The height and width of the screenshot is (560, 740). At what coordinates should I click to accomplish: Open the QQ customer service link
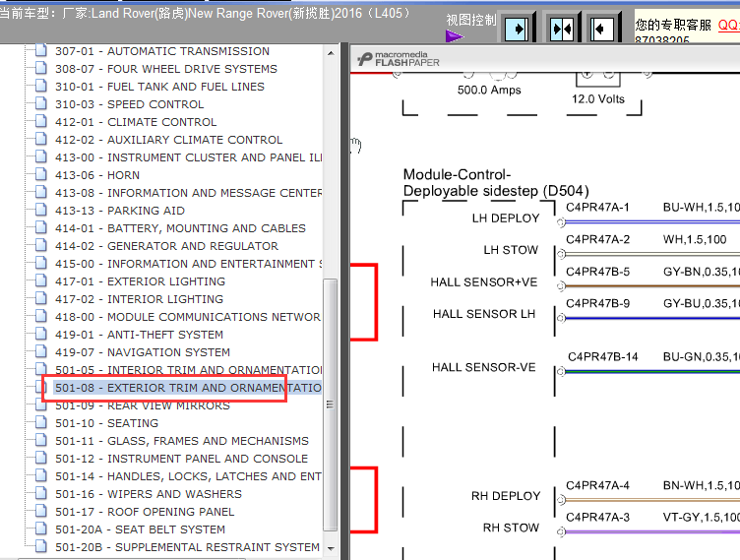[728, 25]
